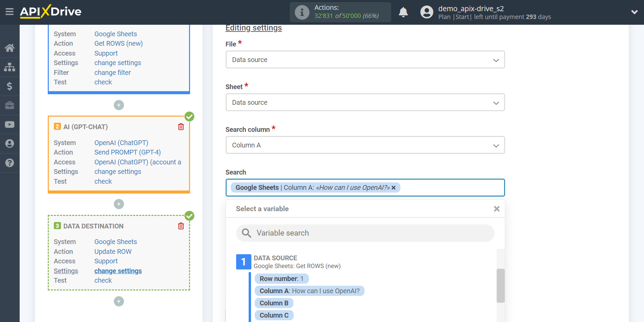Delete the AI (GPT-CHAT) block

pos(181,127)
